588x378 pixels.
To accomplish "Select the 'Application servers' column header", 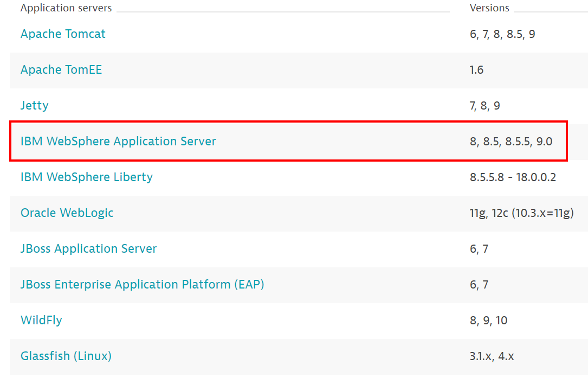I will pyautogui.click(x=66, y=8).
